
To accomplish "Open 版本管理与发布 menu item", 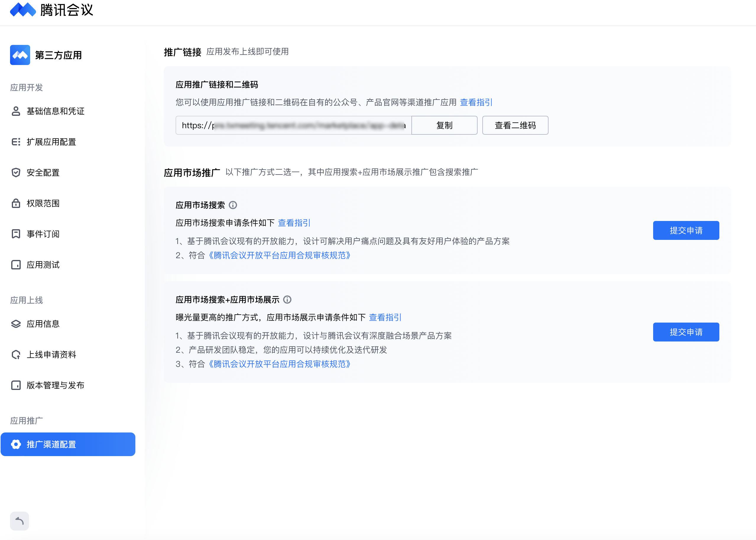I will click(x=68, y=385).
